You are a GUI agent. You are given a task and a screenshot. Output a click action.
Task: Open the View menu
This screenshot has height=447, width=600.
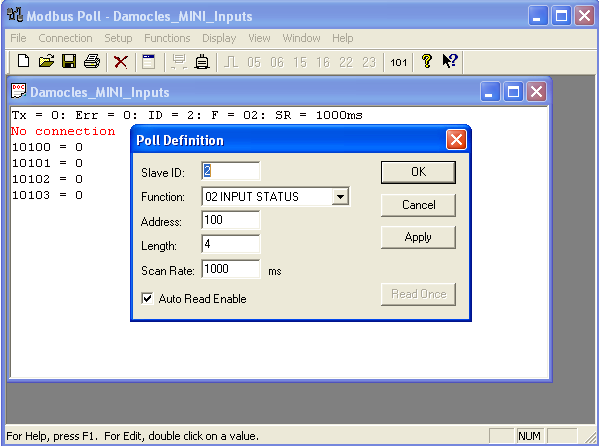(x=259, y=38)
